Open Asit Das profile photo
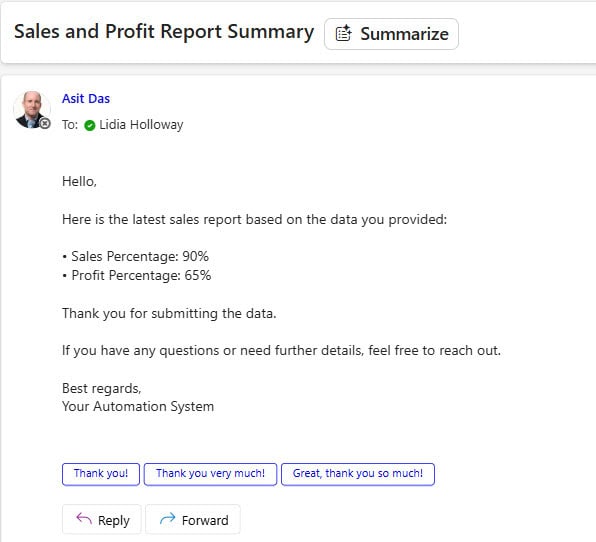 [31, 109]
